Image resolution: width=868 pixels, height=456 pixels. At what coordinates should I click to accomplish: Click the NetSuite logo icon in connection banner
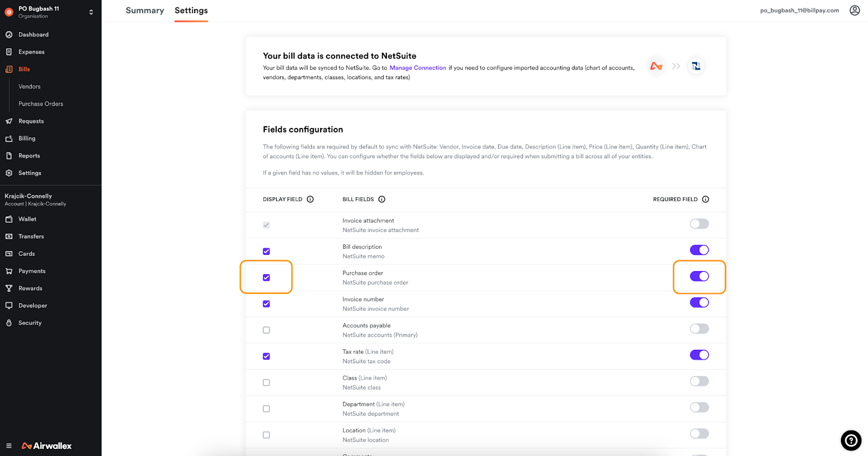696,66
